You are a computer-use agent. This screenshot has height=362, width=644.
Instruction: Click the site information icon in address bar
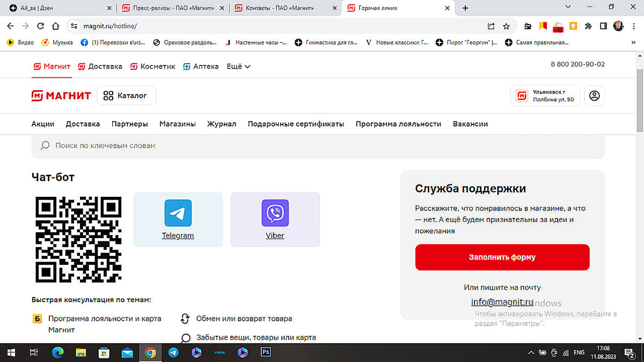[74, 26]
